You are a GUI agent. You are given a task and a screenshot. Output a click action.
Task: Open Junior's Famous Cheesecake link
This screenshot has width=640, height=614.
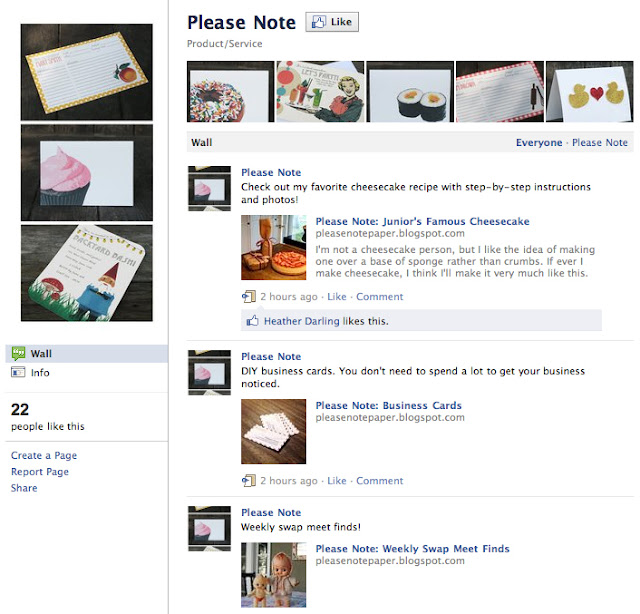coord(422,221)
